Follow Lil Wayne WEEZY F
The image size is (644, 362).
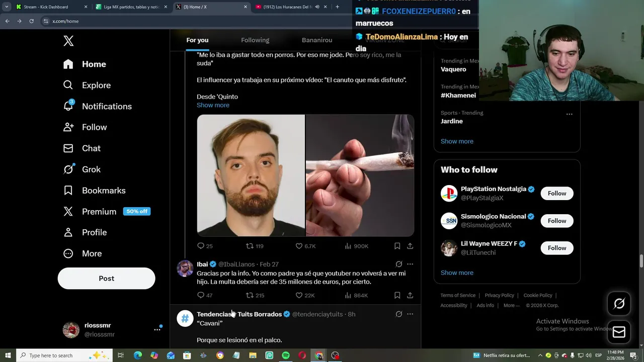tap(557, 248)
